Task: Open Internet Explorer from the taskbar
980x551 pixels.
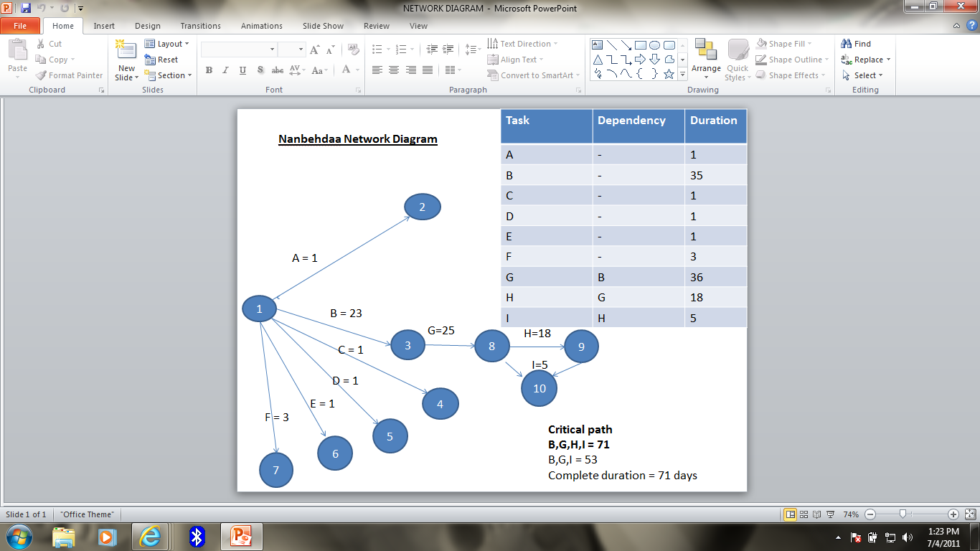Action: coord(150,537)
